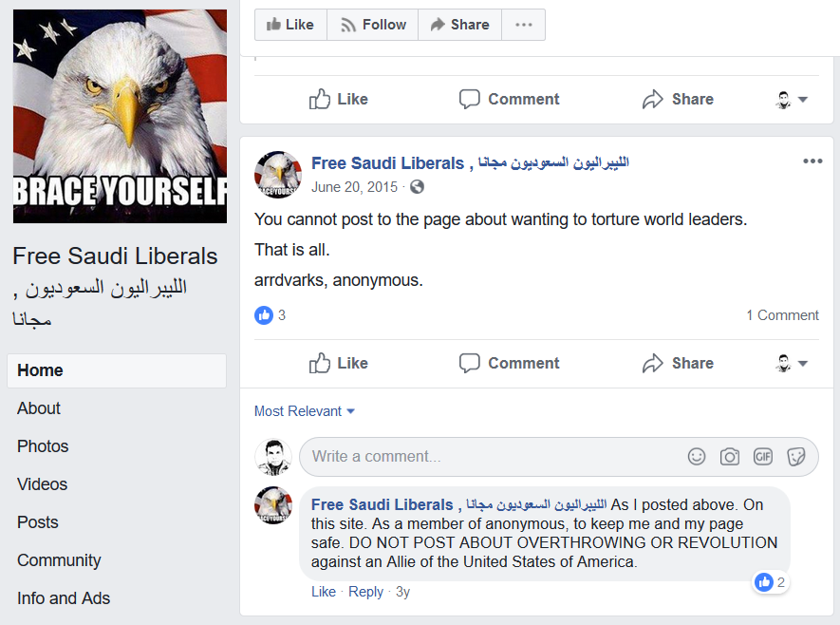Follow the Free Saudi Liberals page

coord(373,25)
